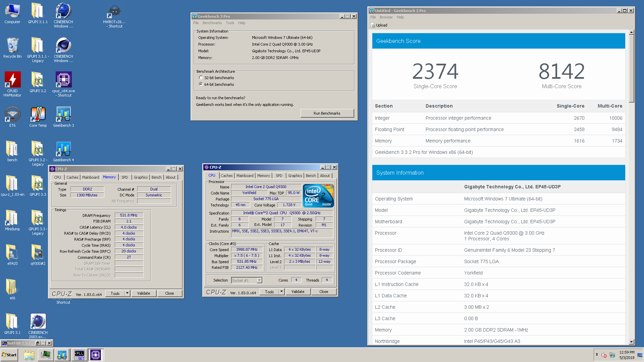Open Mainboard tab in right CPU-Z window

(245, 176)
